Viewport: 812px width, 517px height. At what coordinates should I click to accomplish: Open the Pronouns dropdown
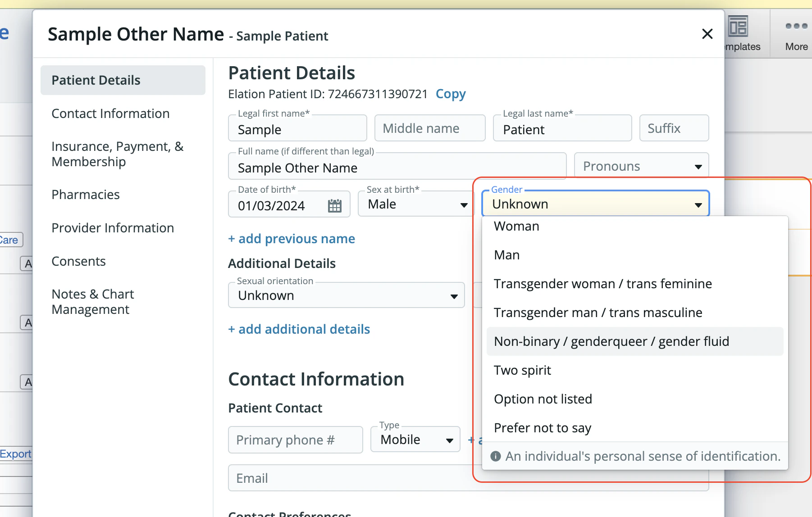tap(642, 166)
